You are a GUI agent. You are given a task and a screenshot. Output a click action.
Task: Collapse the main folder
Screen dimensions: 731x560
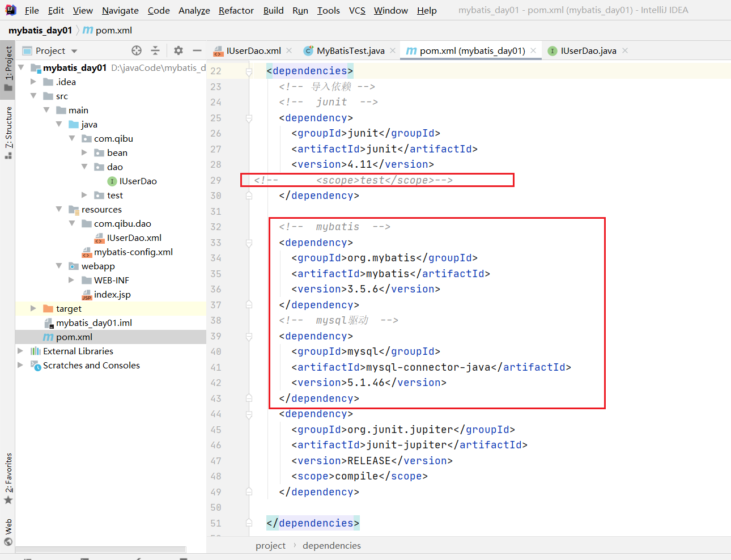tap(46, 110)
